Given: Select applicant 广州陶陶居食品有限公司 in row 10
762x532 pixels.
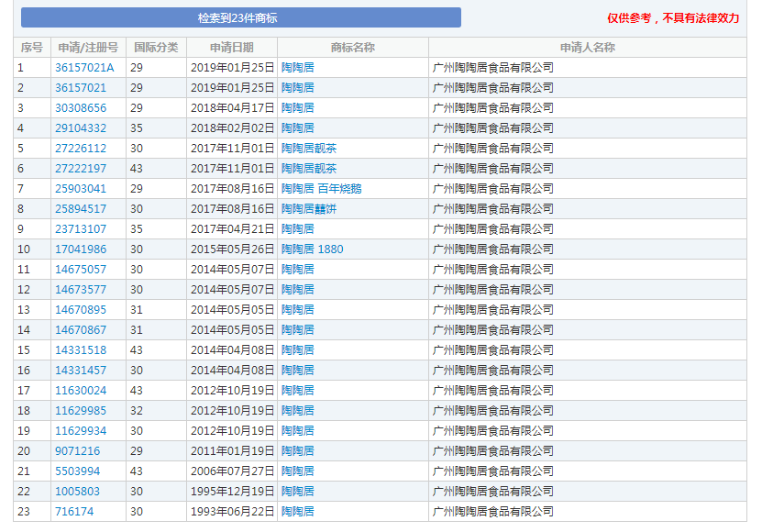Looking at the screenshot, I should [x=493, y=249].
